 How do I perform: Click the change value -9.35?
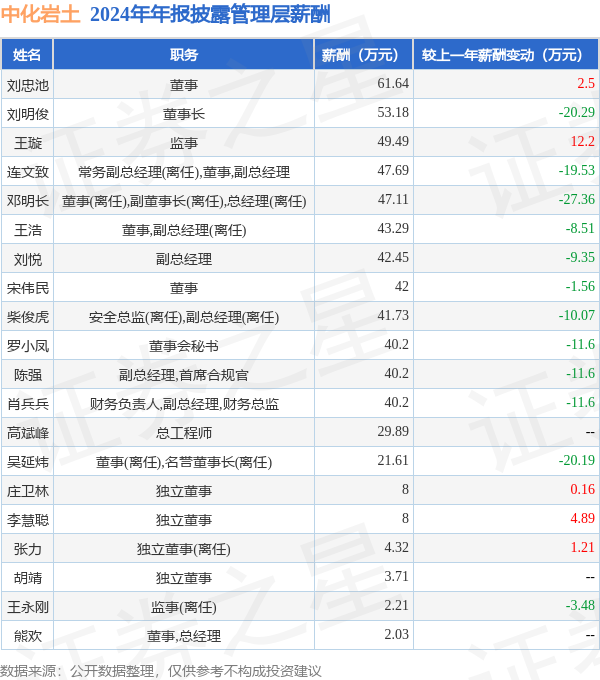pyautogui.click(x=580, y=258)
